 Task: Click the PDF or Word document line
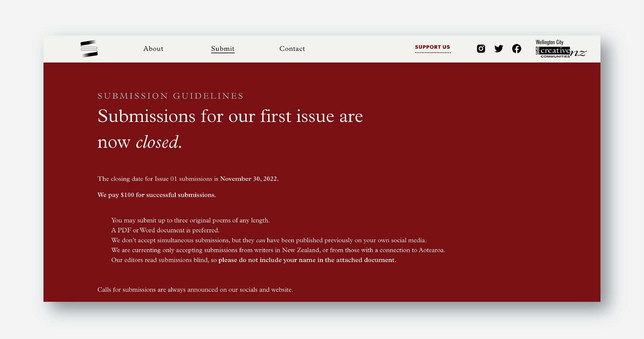pyautogui.click(x=165, y=230)
